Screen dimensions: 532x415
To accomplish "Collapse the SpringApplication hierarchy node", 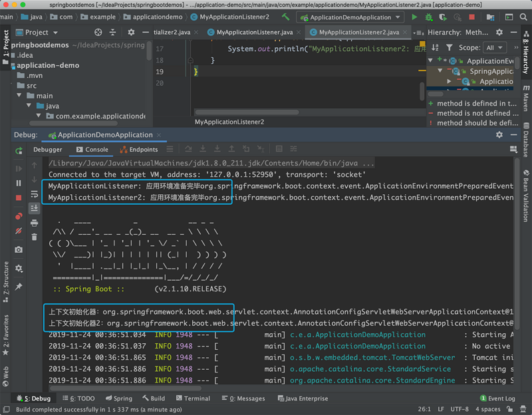I will 440,70.
